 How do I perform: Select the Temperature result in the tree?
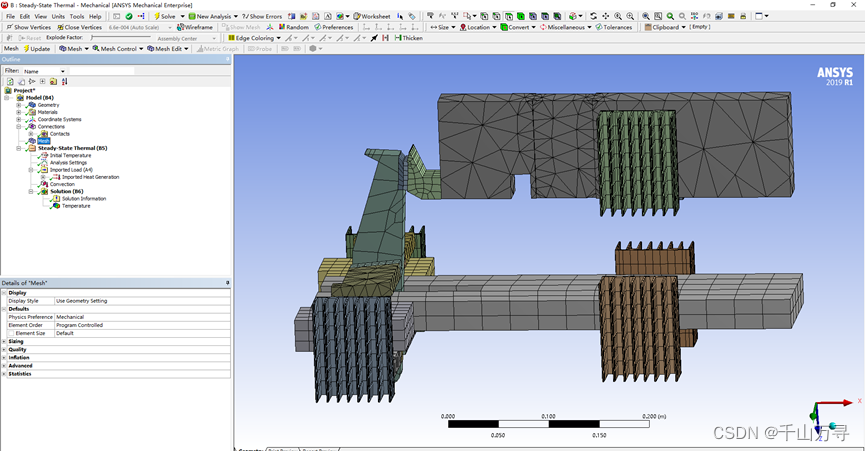pos(76,206)
